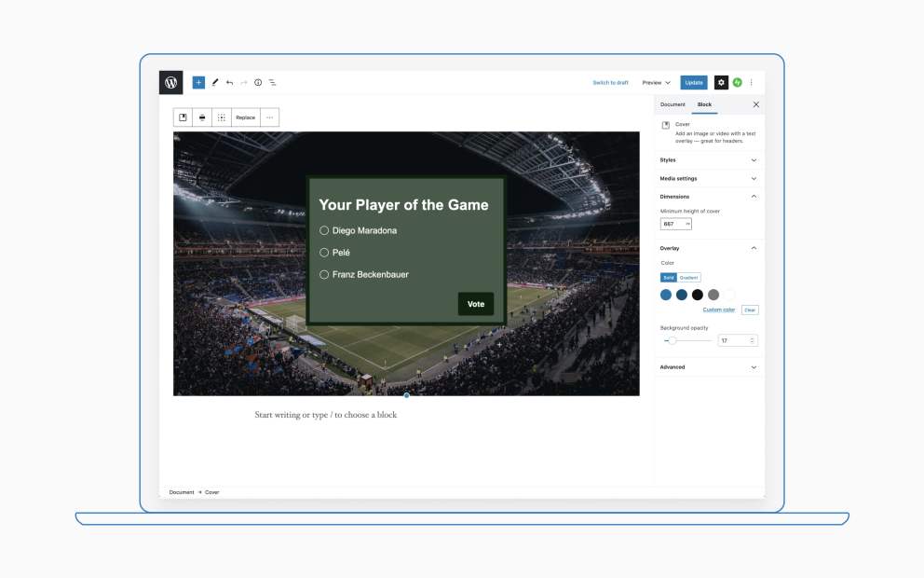Click the Update button
Image resolution: width=924 pixels, height=578 pixels.
(x=694, y=83)
